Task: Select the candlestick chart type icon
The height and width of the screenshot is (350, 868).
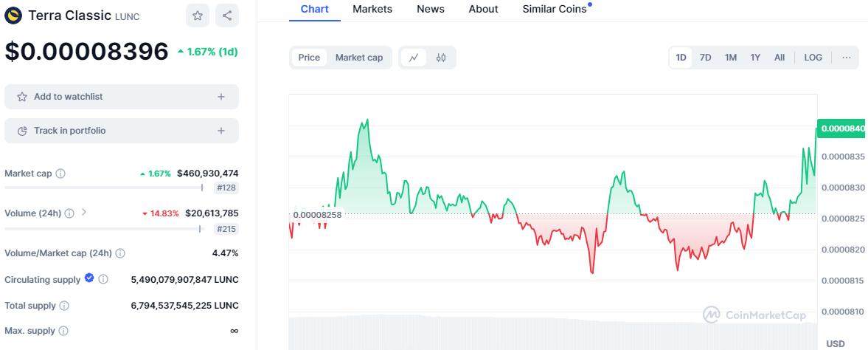Action: pos(441,58)
